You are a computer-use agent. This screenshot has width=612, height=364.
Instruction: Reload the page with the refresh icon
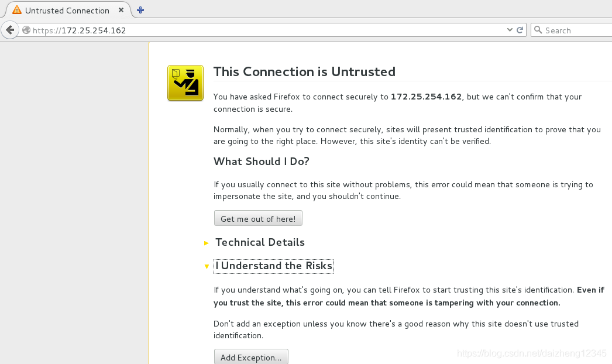520,30
